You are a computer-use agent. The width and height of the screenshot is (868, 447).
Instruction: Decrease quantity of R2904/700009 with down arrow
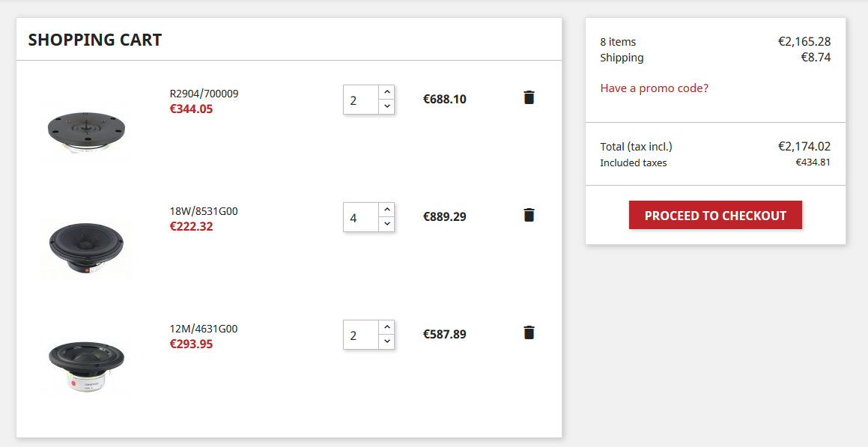[386, 106]
